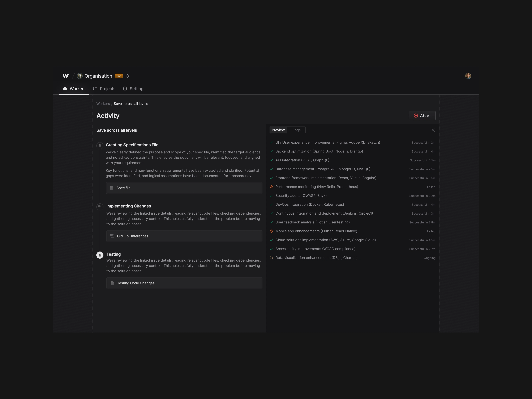Click the Implementing Changes step icon
Image resolution: width=532 pixels, height=399 pixels.
click(x=100, y=207)
